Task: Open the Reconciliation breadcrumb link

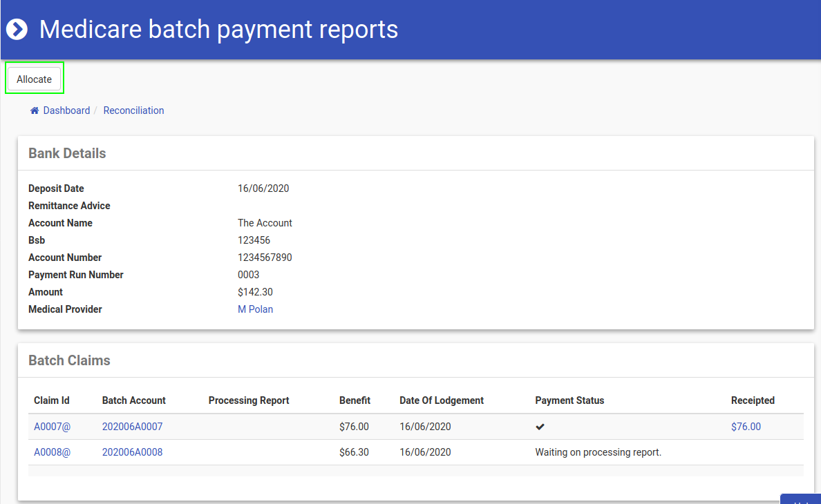Action: pyautogui.click(x=133, y=110)
